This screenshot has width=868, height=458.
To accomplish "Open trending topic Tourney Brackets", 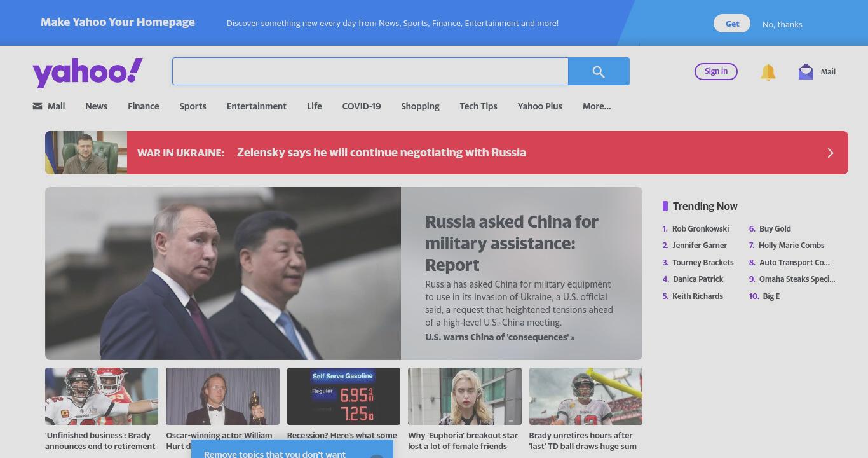I will pyautogui.click(x=703, y=262).
